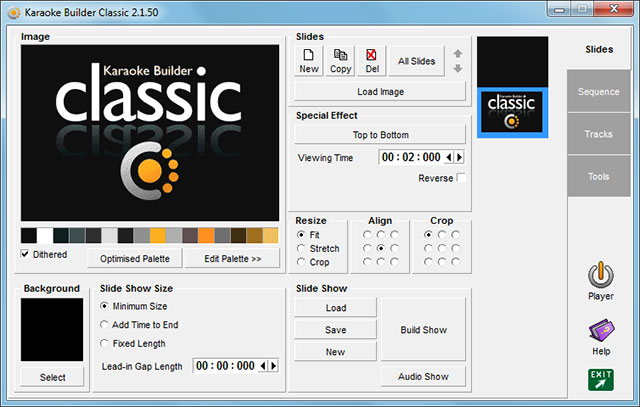The height and width of the screenshot is (407, 640).
Task: Delete the slide using Del icon
Action: point(371,60)
